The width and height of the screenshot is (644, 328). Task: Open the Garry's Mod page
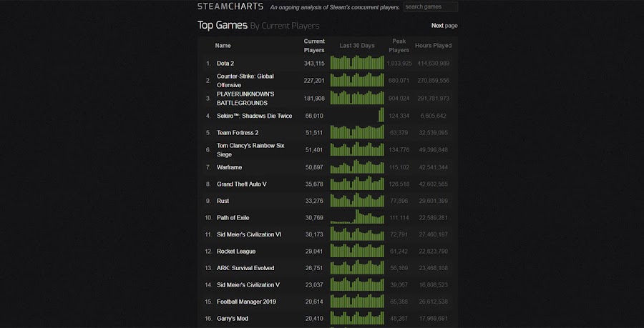[233, 319]
